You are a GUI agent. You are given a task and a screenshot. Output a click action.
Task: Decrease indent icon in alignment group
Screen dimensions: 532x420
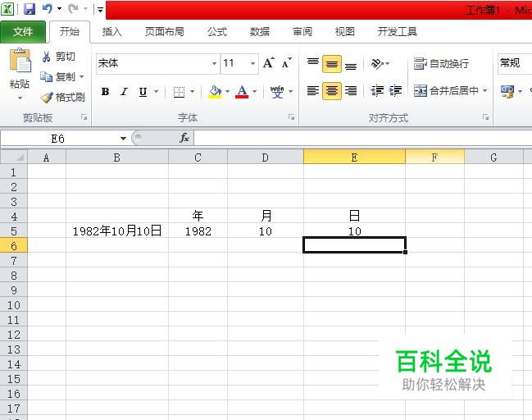pos(377,91)
